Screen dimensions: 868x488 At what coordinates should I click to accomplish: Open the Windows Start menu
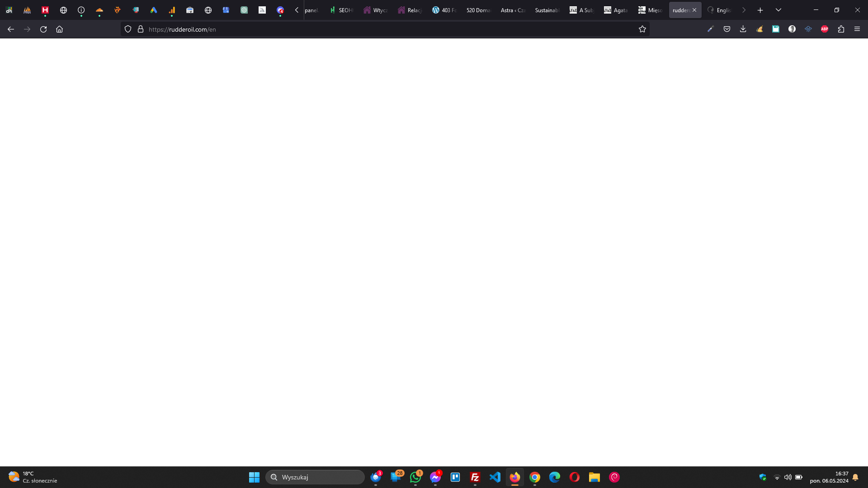(x=255, y=477)
